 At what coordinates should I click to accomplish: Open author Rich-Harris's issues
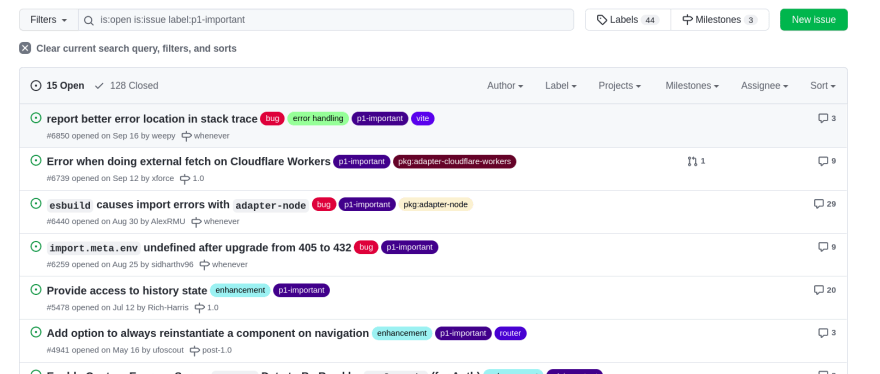tap(168, 307)
